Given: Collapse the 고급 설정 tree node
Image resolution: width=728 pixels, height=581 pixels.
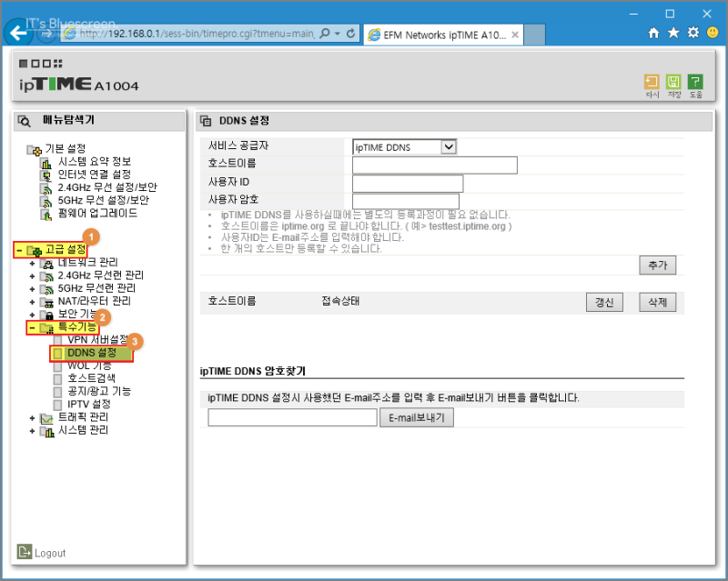Looking at the screenshot, I should [19, 251].
